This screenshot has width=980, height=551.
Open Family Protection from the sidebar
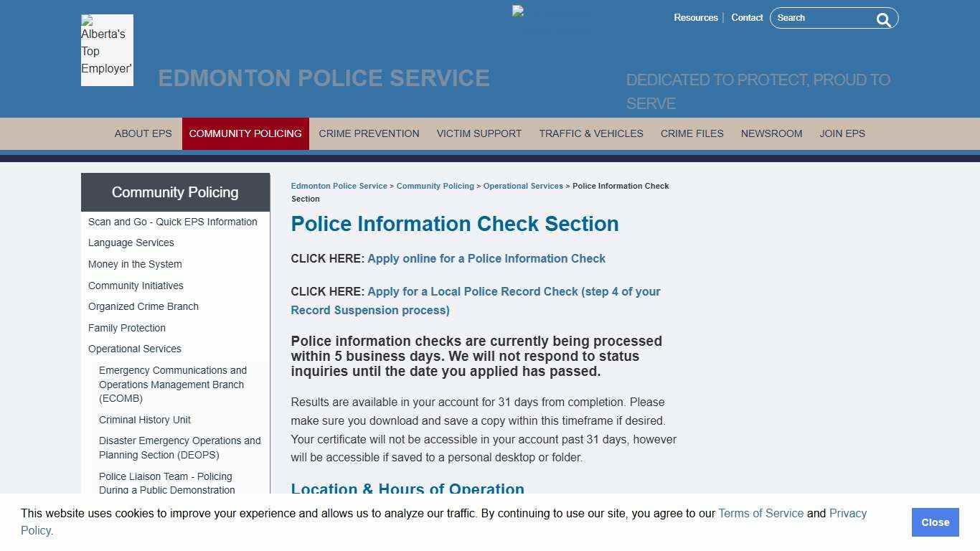(x=127, y=328)
